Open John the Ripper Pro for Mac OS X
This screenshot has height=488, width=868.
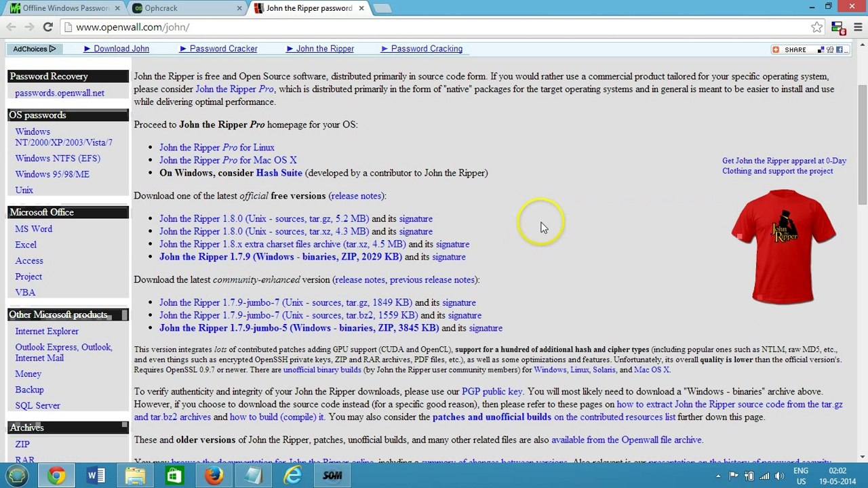[x=228, y=161]
